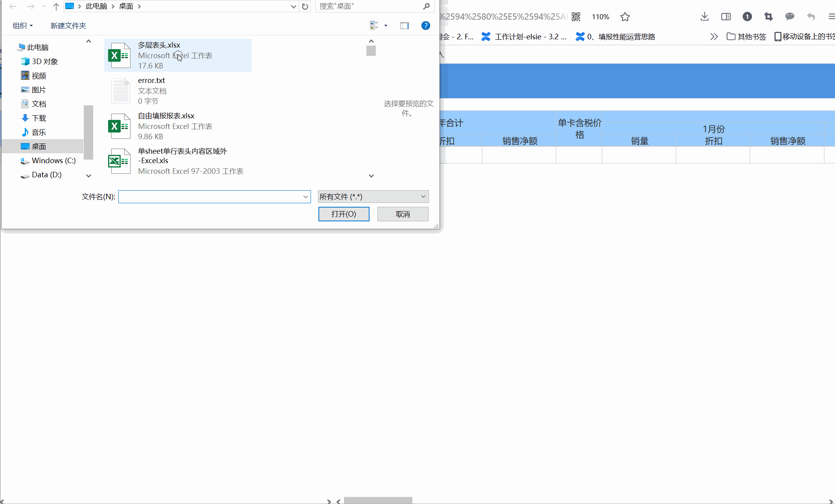Expand hidden bookmarks with the chevron

(x=714, y=37)
